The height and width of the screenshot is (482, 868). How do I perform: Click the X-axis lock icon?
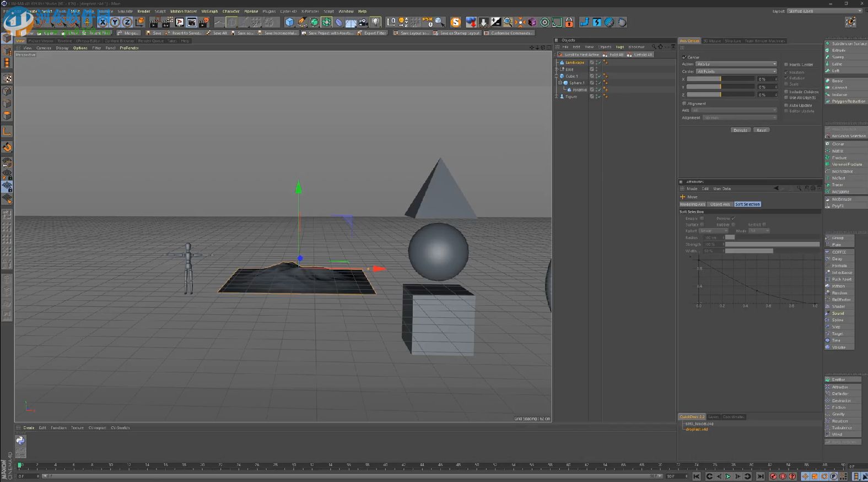[x=103, y=22]
